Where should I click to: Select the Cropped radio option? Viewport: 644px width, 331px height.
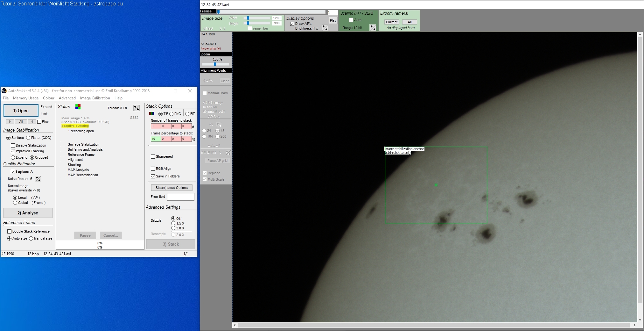[x=32, y=157]
